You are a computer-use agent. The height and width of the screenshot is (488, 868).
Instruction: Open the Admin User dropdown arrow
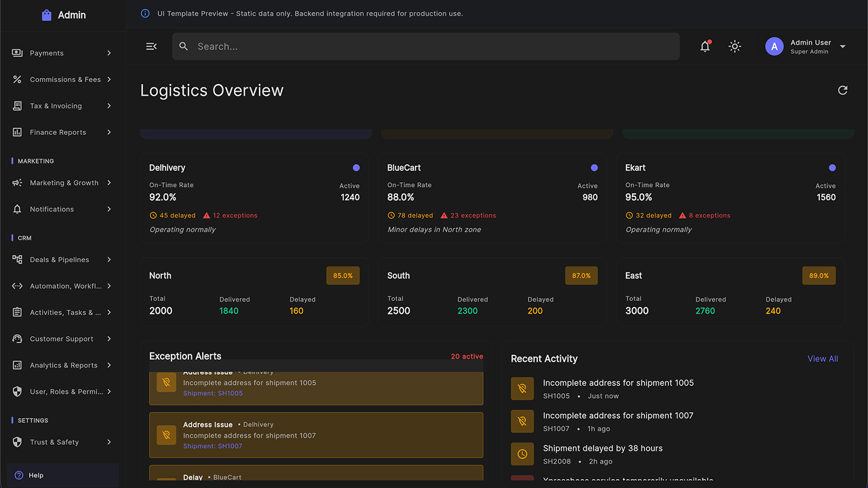pyautogui.click(x=843, y=47)
